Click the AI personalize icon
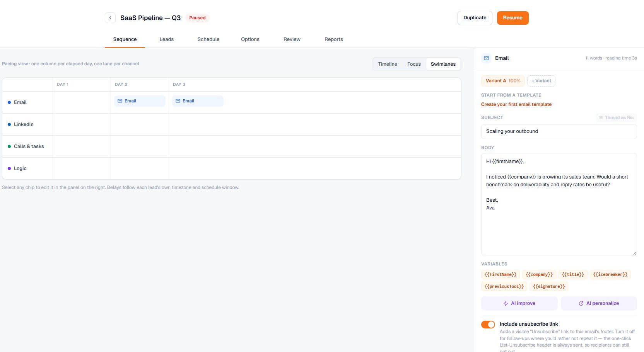The image size is (644, 352). (x=581, y=303)
